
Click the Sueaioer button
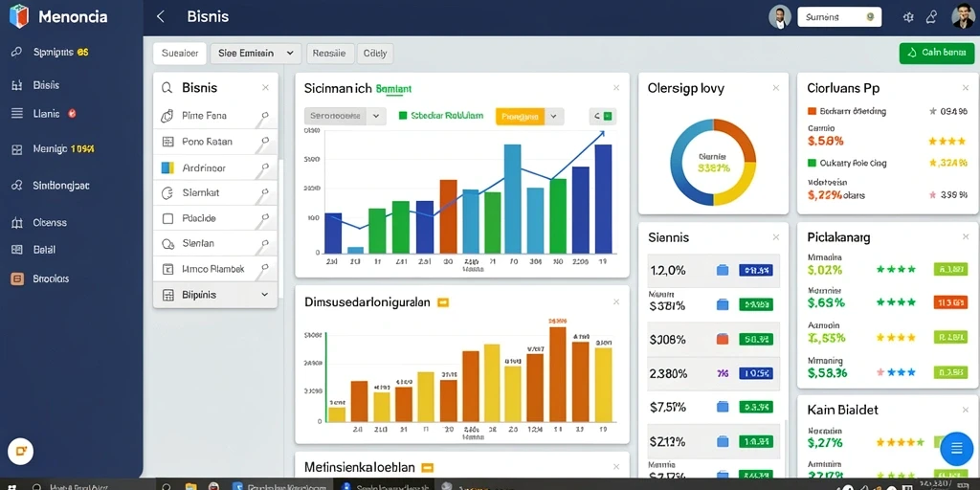tap(180, 54)
